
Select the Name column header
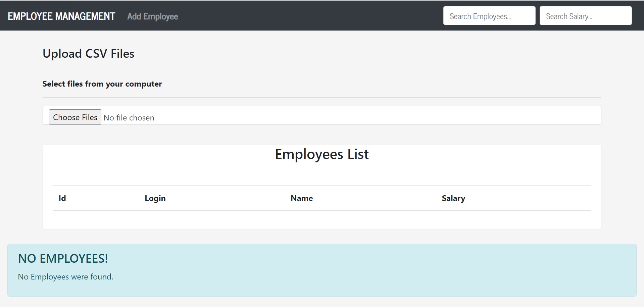301,198
